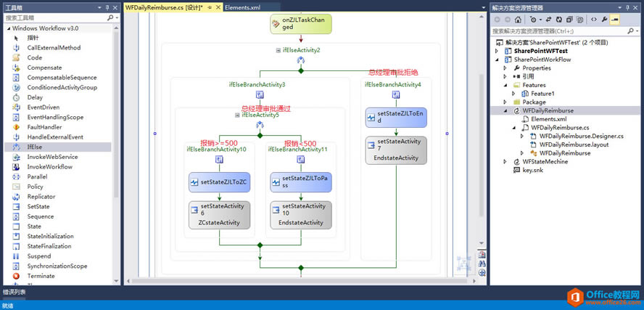This screenshot has width=644, height=310.
Task: Open the error list tab at bottom
Action: click(x=15, y=292)
